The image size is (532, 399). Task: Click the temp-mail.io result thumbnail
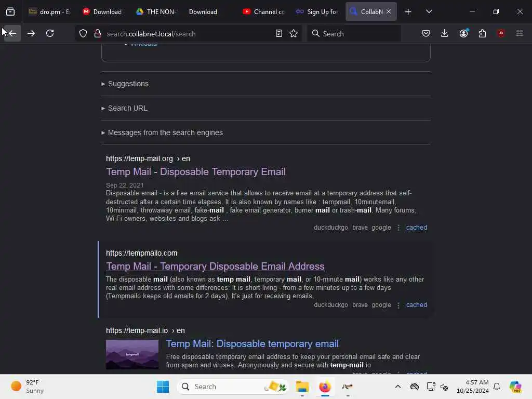132,354
